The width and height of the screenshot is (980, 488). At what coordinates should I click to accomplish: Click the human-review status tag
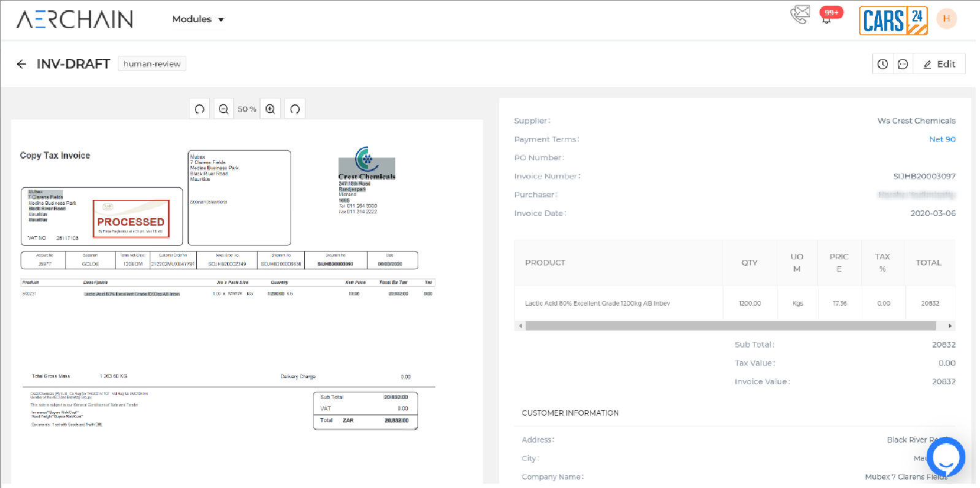152,64
